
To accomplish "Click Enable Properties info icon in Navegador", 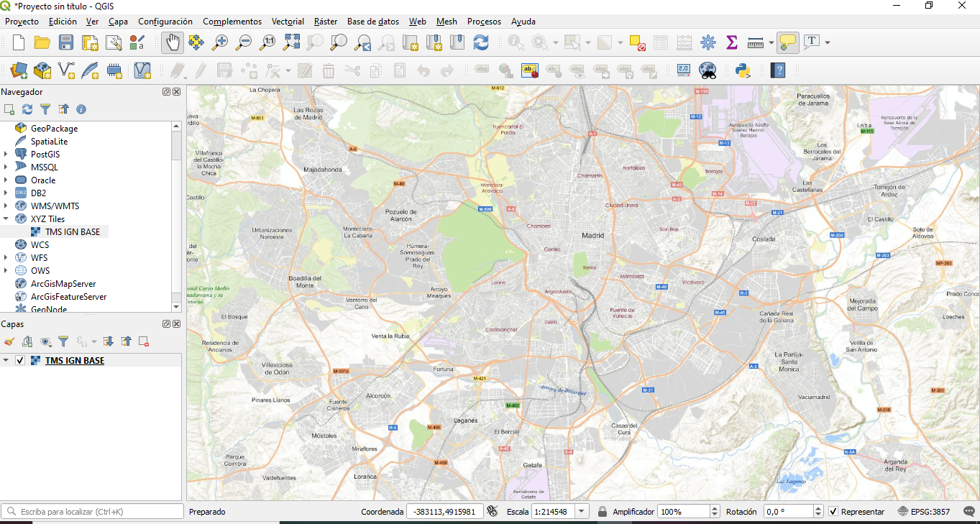I will click(81, 109).
